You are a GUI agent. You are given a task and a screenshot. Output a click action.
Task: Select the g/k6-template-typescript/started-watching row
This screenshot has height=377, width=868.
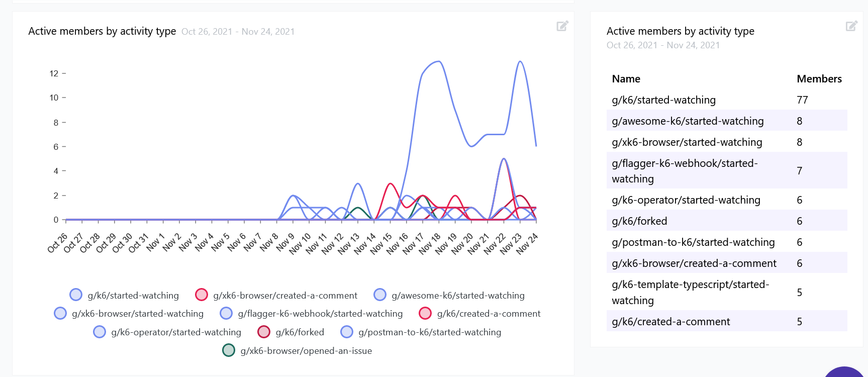click(691, 292)
